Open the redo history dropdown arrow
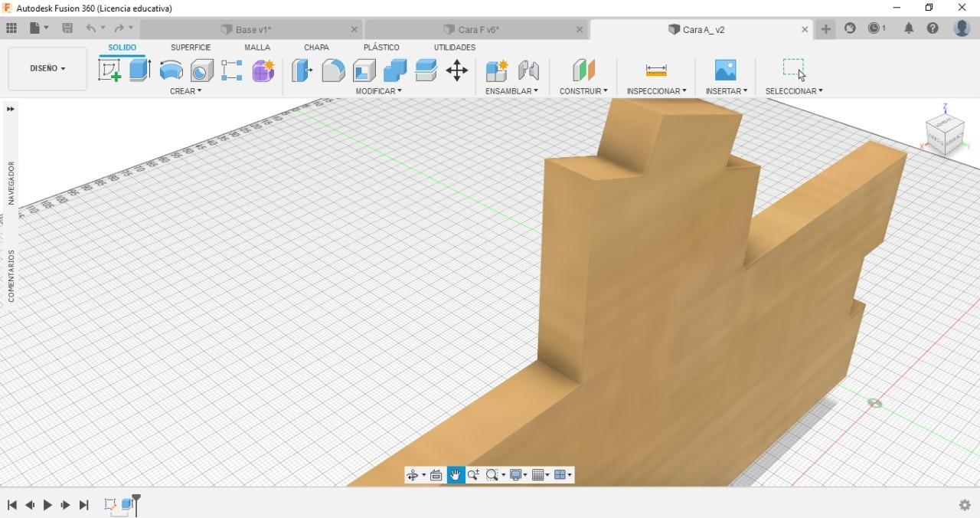 (131, 28)
